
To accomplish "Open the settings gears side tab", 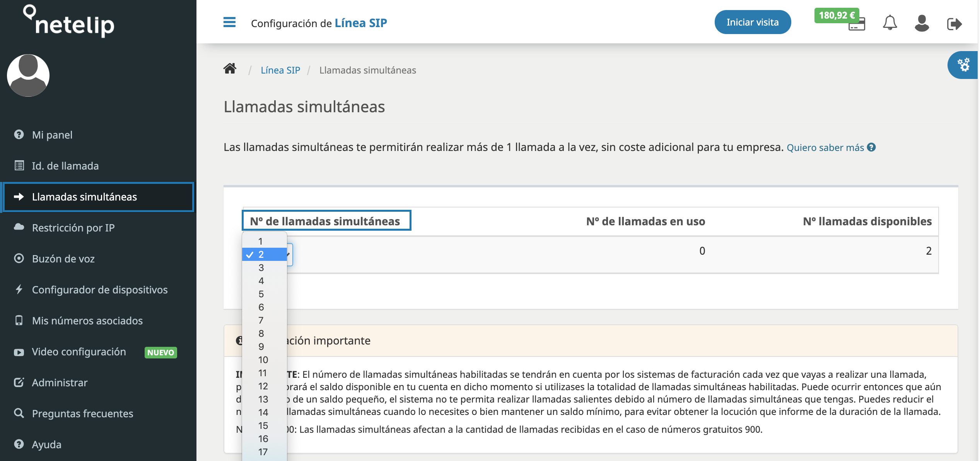I will point(963,65).
